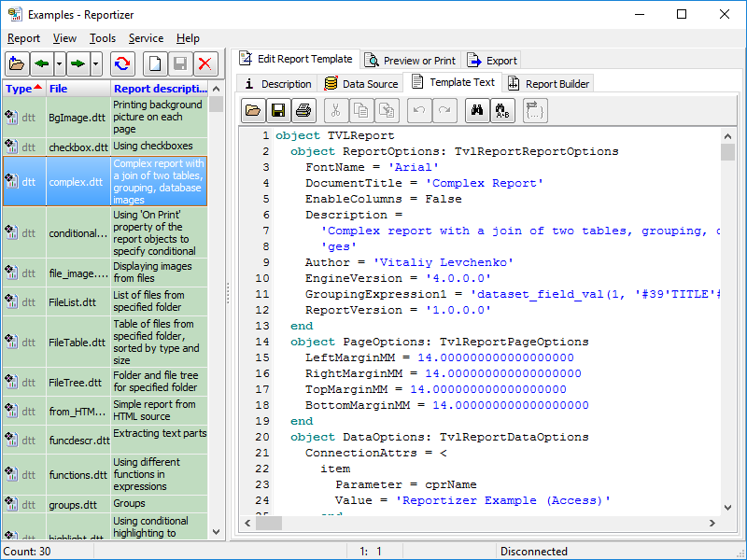Sort list by Type column header
The height and width of the screenshot is (560, 747).
[24, 89]
